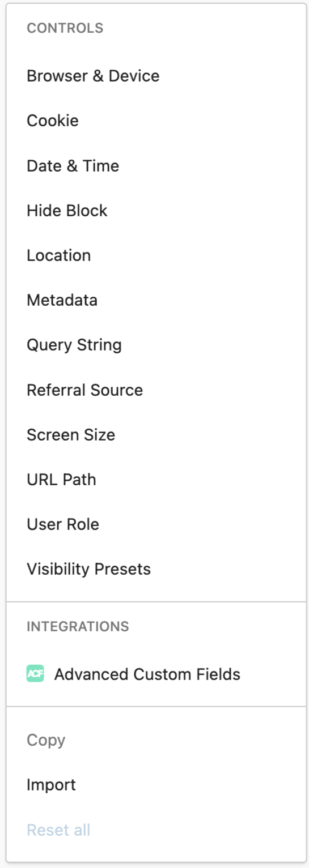Click the CONTROLS section heading
Screen dimensions: 309x868
coord(65,28)
